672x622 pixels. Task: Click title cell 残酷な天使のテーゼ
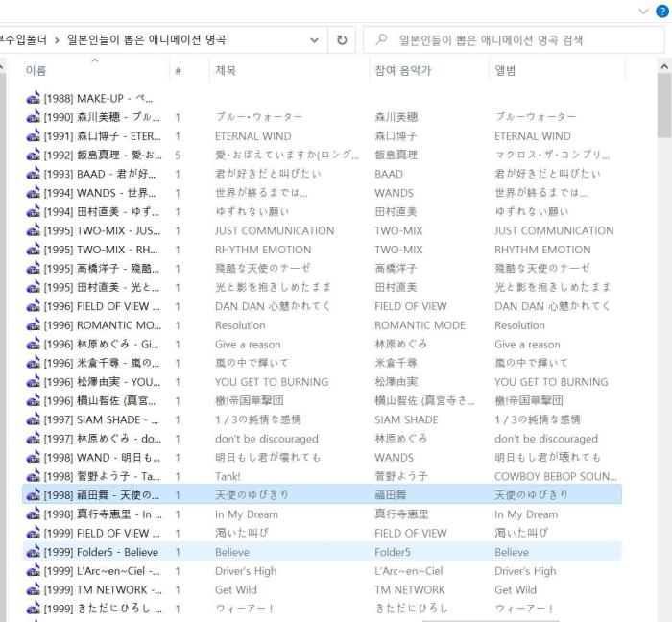tap(263, 268)
